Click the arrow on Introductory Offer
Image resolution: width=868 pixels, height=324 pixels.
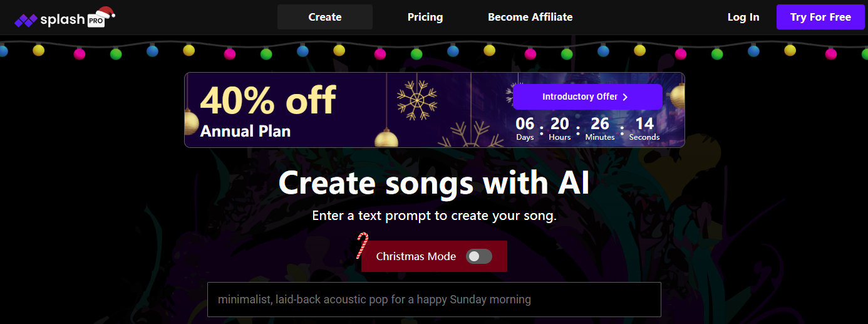point(625,97)
